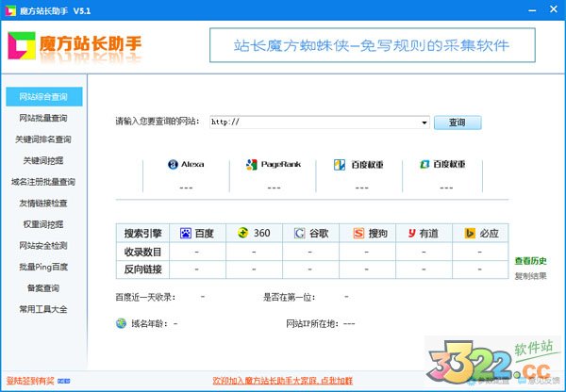
Task: Open the 关键词挖掘 section
Action: [43, 160]
